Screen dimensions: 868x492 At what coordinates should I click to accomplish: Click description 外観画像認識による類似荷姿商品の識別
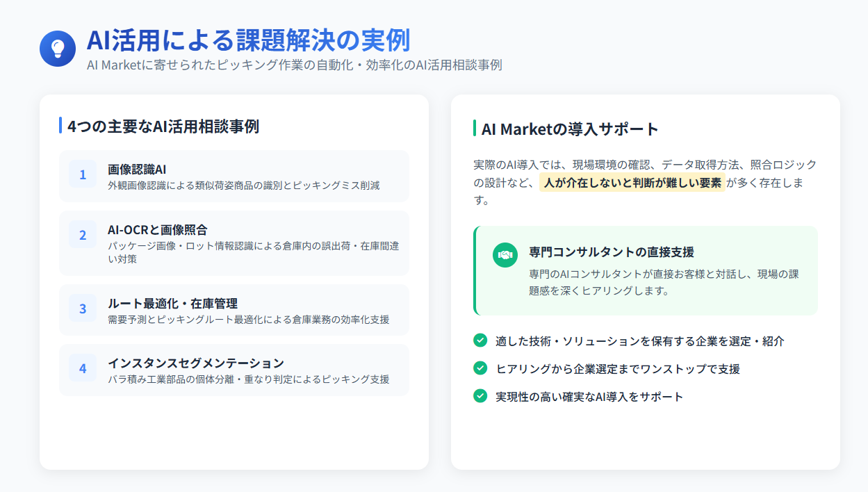244,186
